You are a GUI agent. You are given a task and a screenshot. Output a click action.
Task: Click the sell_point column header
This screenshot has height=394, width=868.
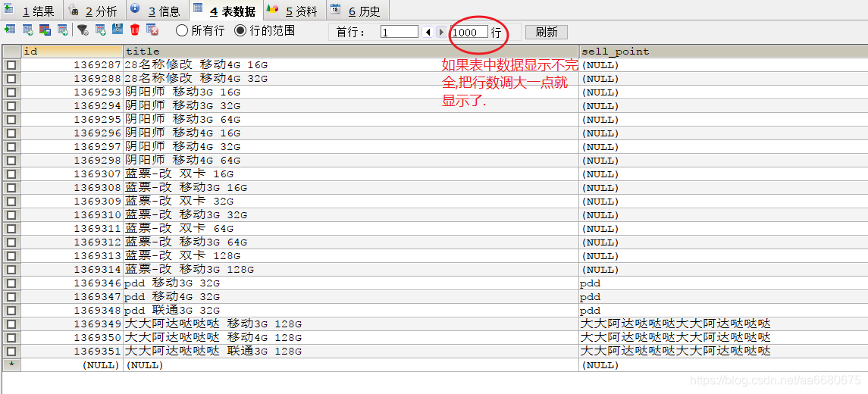(x=723, y=52)
